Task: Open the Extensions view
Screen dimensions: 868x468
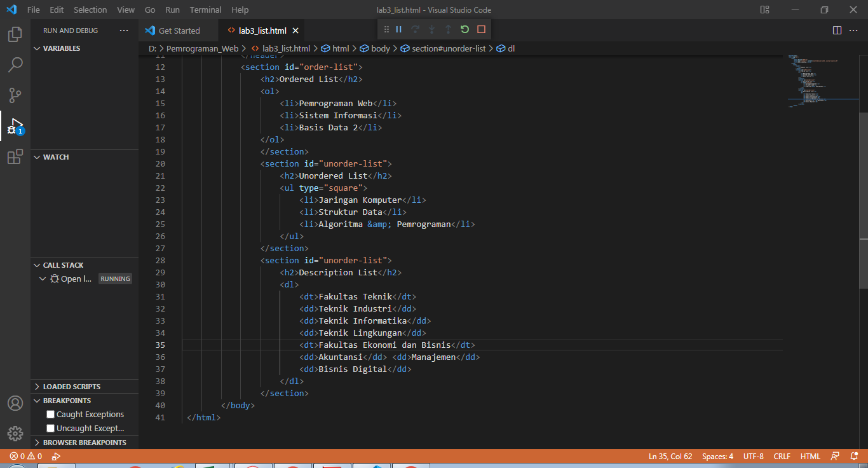Action: [15, 156]
